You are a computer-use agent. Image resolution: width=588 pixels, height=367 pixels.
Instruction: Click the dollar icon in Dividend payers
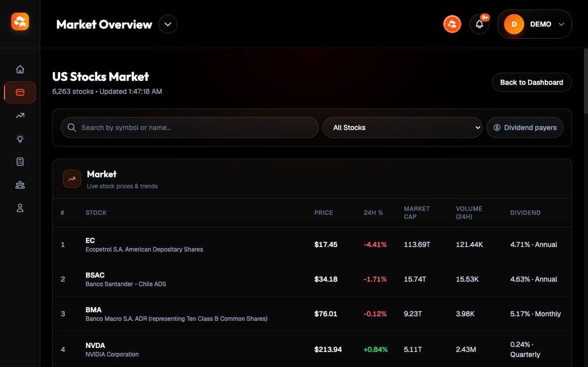[x=497, y=128]
